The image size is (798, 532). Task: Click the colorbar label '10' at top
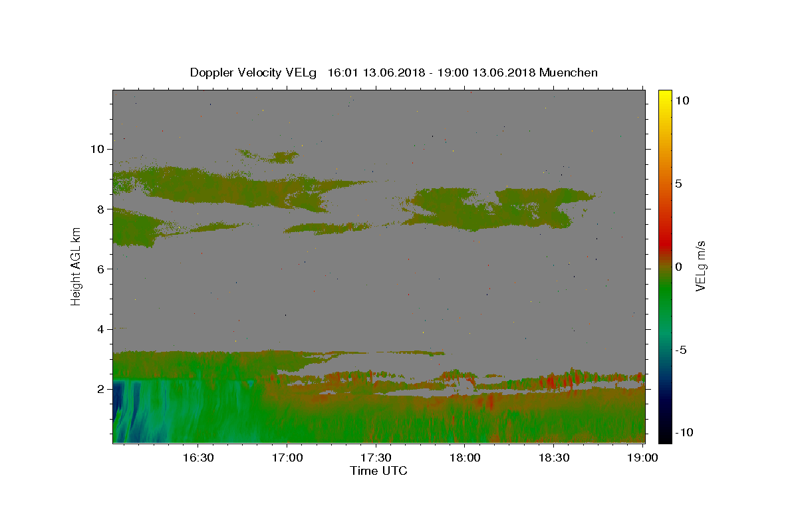pos(682,100)
